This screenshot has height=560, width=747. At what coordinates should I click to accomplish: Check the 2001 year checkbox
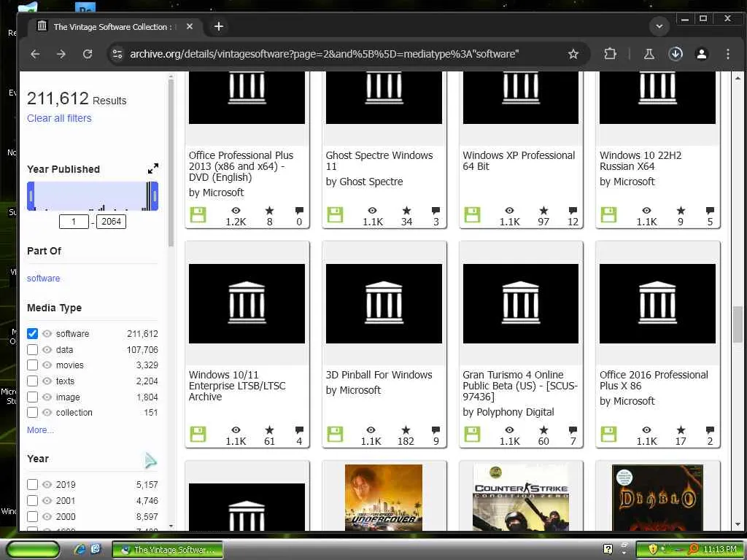[32, 500]
